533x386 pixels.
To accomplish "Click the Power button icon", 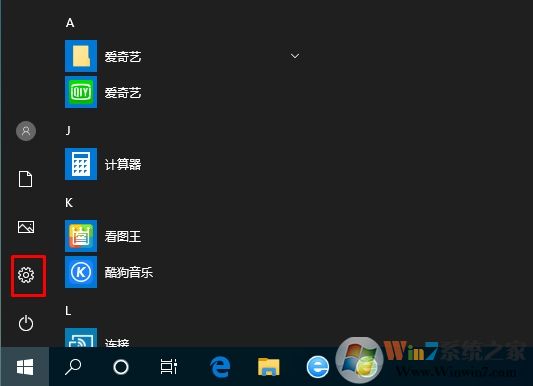I will point(26,323).
